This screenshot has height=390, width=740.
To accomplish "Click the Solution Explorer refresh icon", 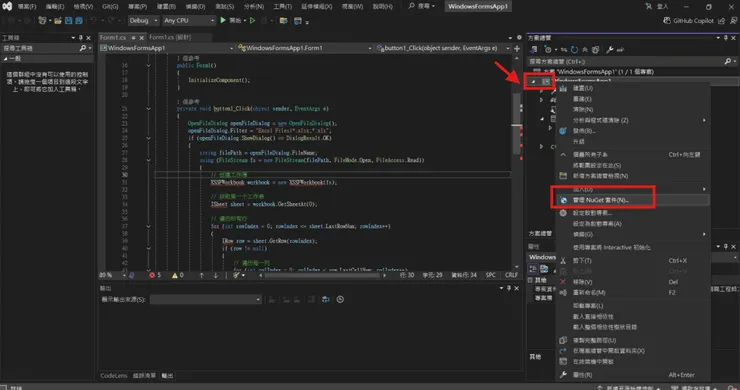I will [574, 49].
